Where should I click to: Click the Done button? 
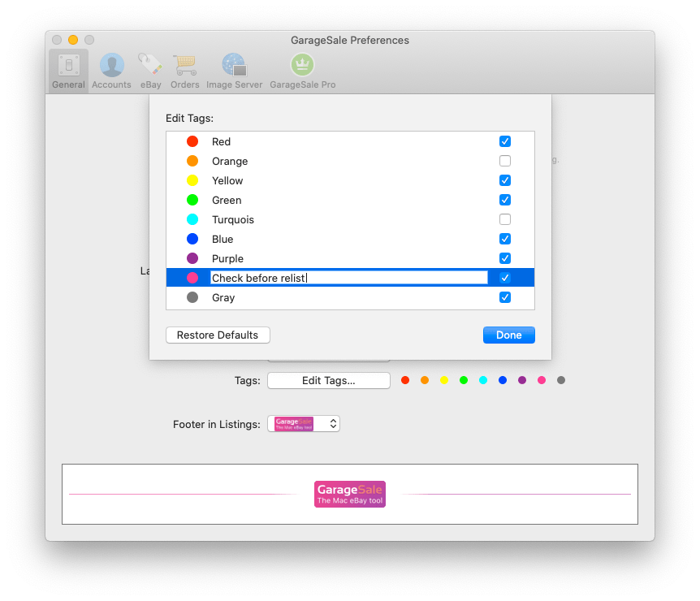[x=508, y=335]
